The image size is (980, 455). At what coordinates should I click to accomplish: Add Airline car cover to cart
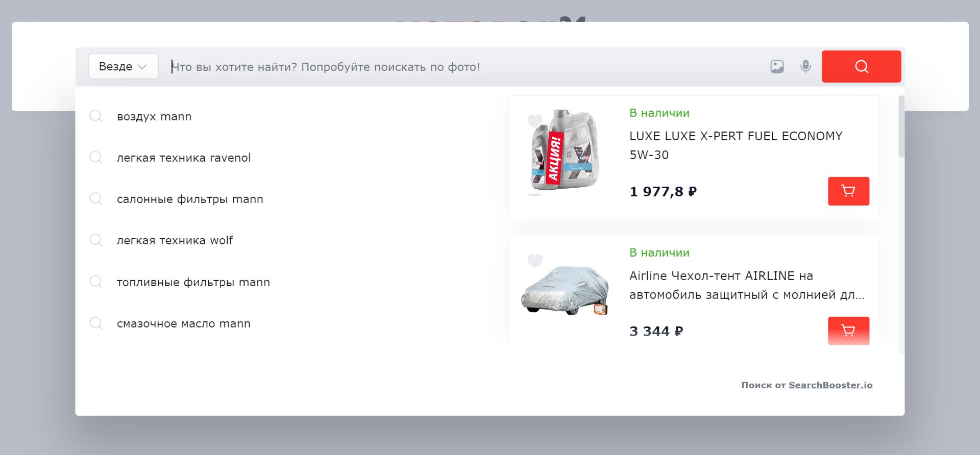point(848,331)
